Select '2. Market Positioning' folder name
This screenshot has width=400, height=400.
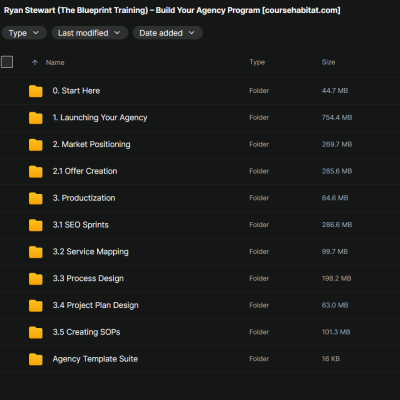tap(91, 144)
